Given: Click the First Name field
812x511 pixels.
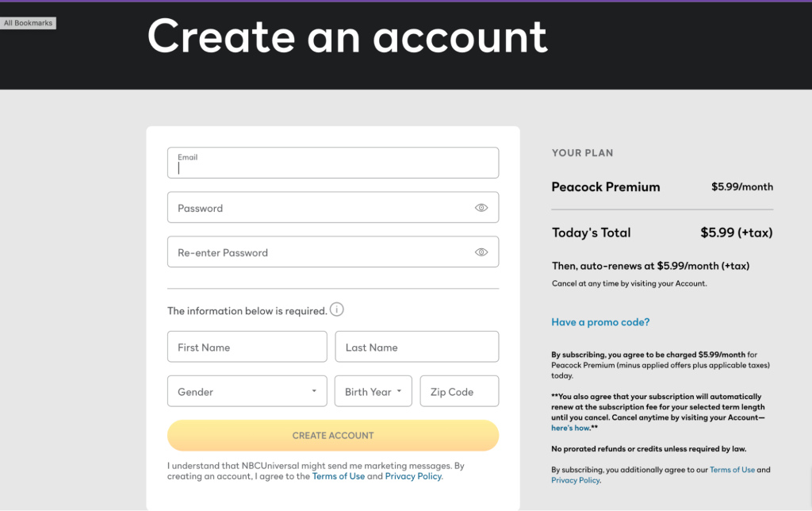Looking at the screenshot, I should coord(247,347).
